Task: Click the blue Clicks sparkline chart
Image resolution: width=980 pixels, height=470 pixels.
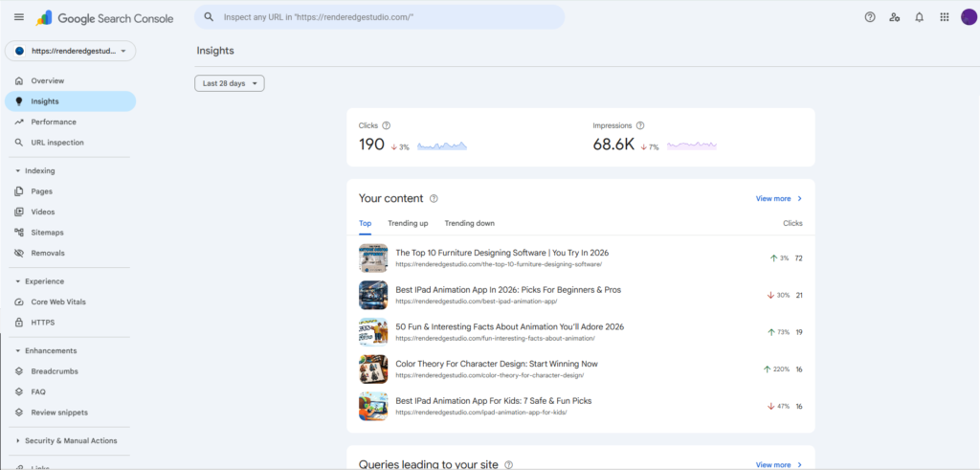Action: pos(442,146)
